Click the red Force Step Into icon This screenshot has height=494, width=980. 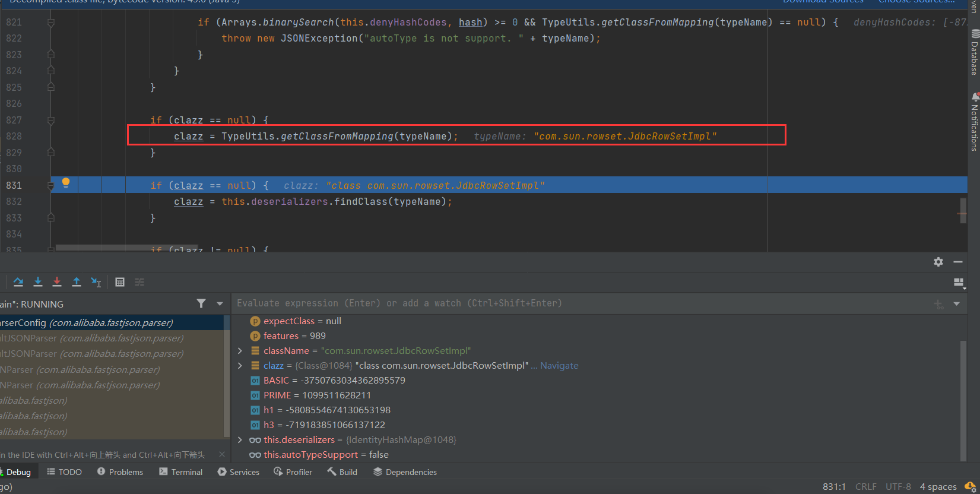point(57,282)
